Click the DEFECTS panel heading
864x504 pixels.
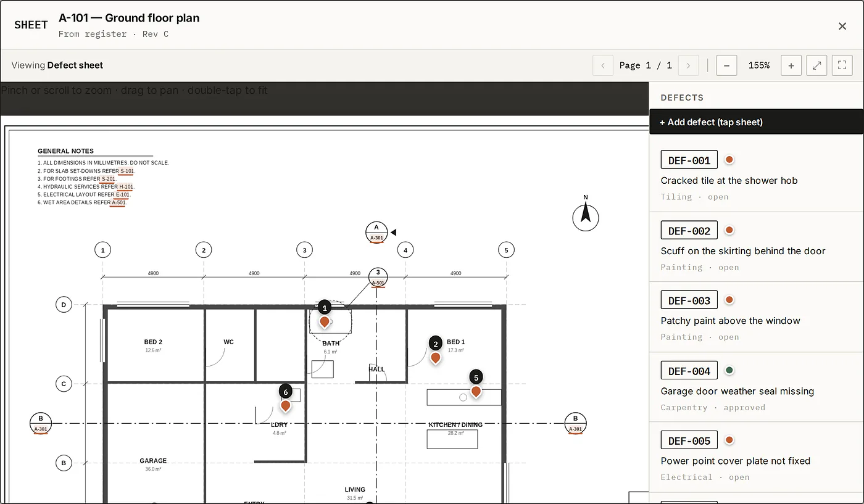point(682,97)
